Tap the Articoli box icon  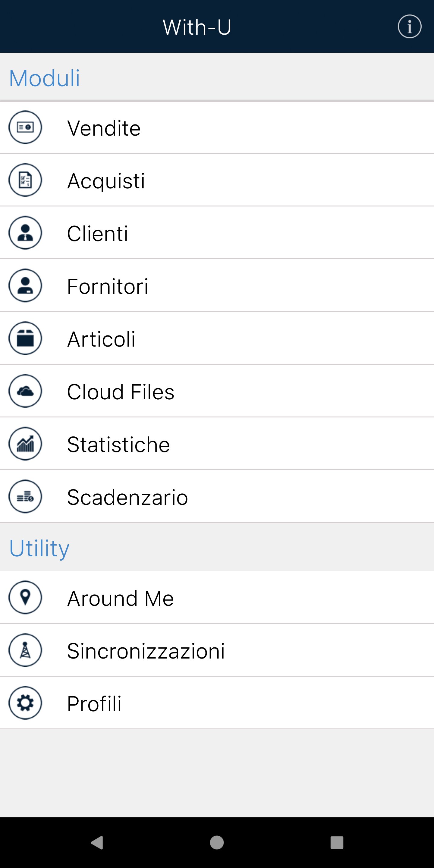[25, 338]
